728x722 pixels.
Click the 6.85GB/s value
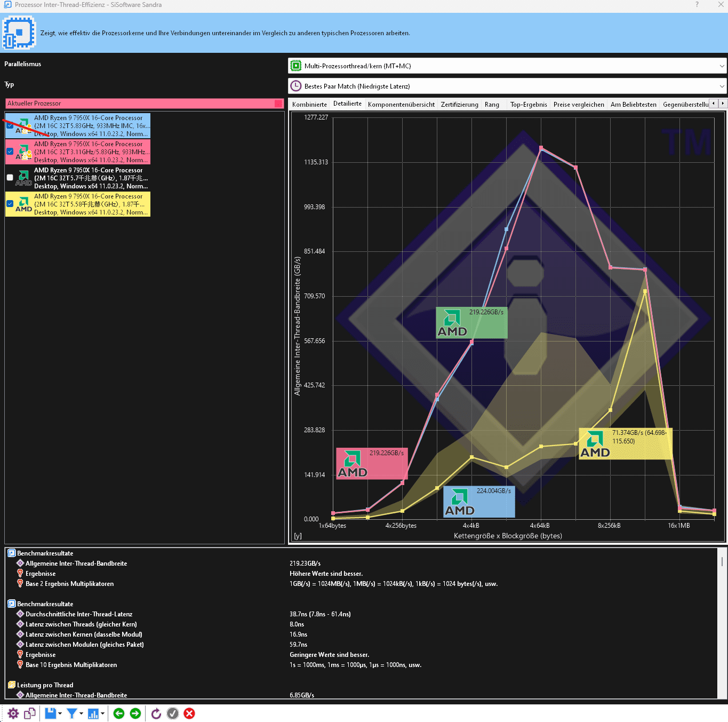(302, 695)
